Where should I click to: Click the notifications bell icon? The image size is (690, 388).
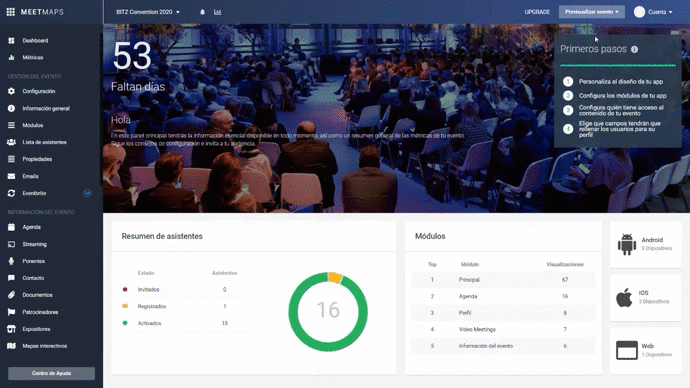pos(202,12)
